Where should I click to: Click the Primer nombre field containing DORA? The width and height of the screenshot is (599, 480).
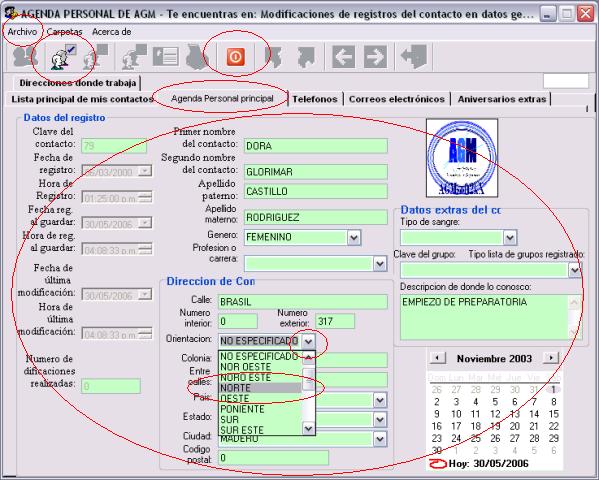coord(316,146)
